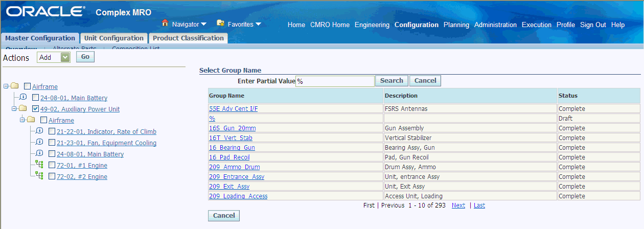This screenshot has width=644, height=229.
Task: Select group 209_Loading_Access
Action: pos(238,196)
